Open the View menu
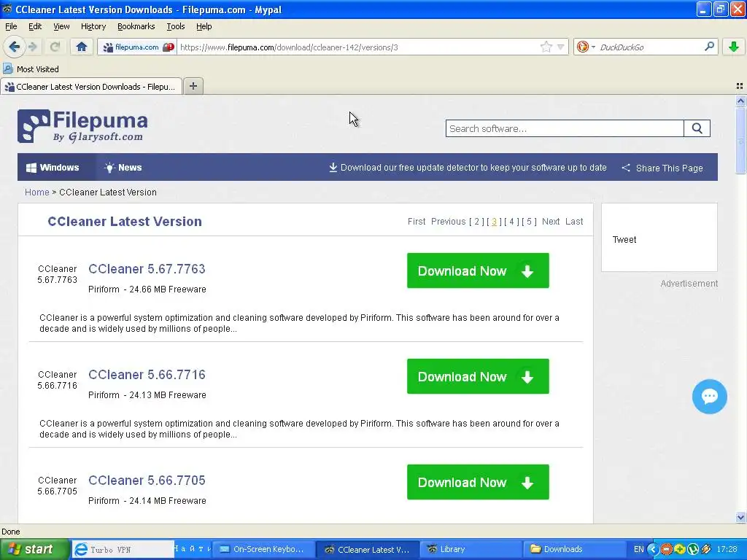This screenshot has width=747, height=560. (x=61, y=26)
